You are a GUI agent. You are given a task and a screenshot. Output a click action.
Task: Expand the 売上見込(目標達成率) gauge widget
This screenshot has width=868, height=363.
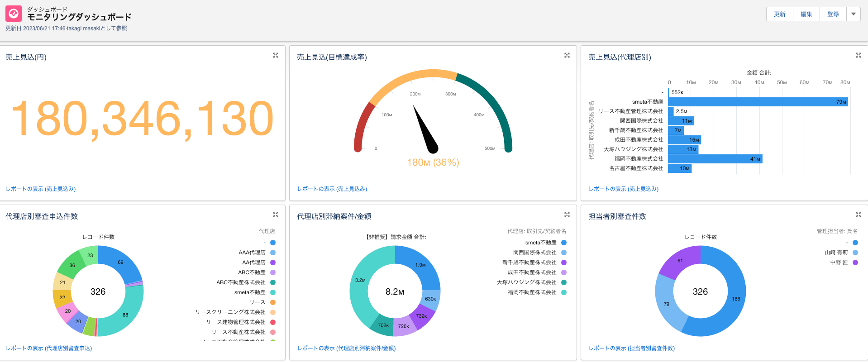(567, 55)
